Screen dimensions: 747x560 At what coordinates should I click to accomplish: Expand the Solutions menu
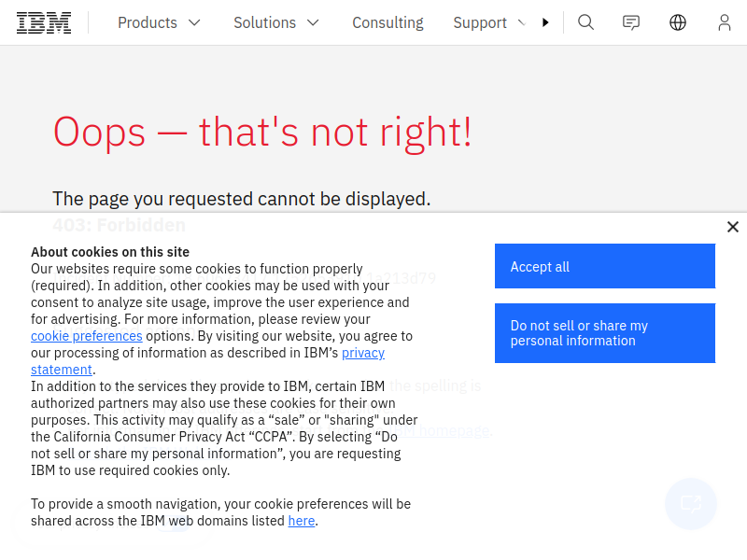pyautogui.click(x=276, y=22)
